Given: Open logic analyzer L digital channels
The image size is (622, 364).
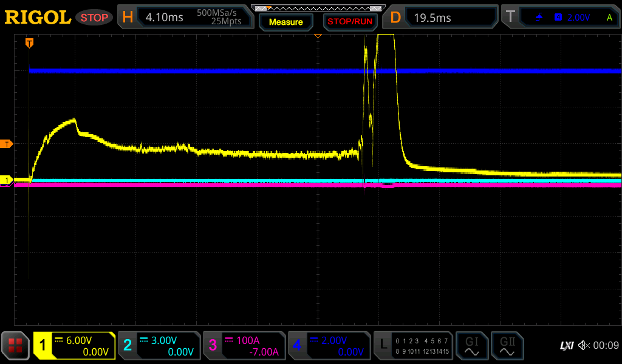Looking at the screenshot, I should (x=413, y=346).
